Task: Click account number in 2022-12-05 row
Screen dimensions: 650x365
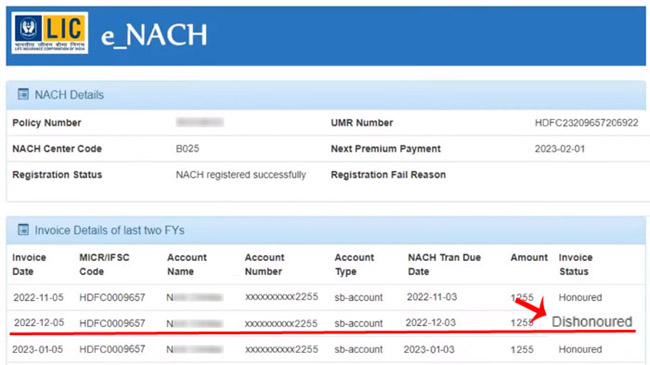Action: click(281, 323)
